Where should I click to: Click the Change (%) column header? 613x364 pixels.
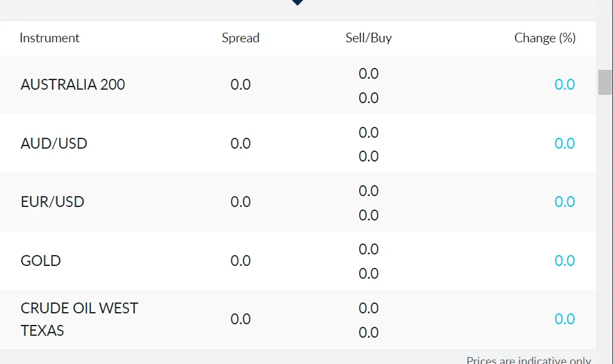click(x=544, y=38)
